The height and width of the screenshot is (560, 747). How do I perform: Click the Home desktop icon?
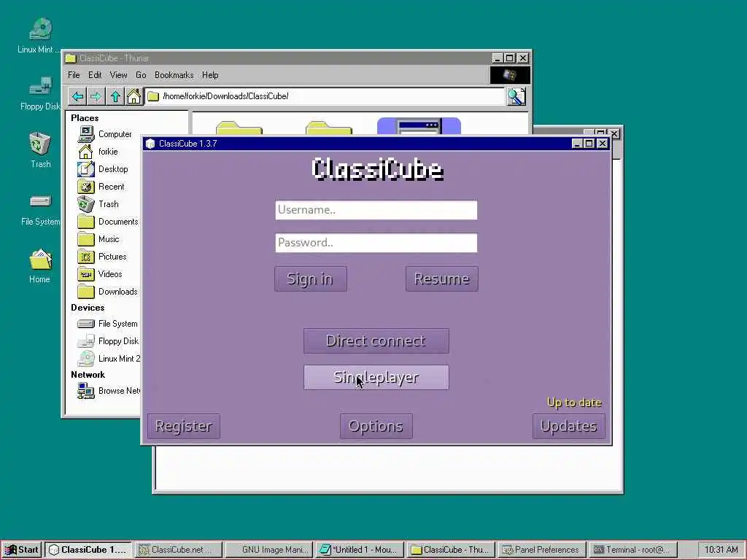coord(40,266)
